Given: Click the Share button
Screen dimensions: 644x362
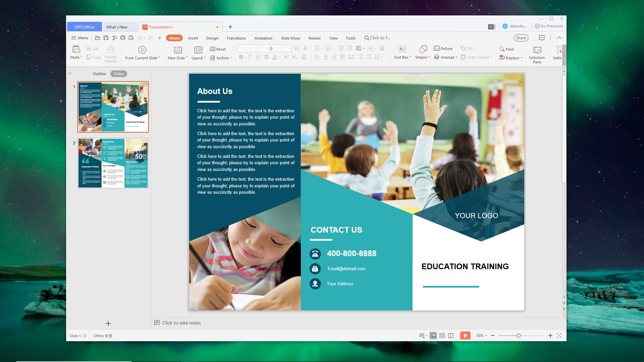Looking at the screenshot, I should pyautogui.click(x=521, y=38).
